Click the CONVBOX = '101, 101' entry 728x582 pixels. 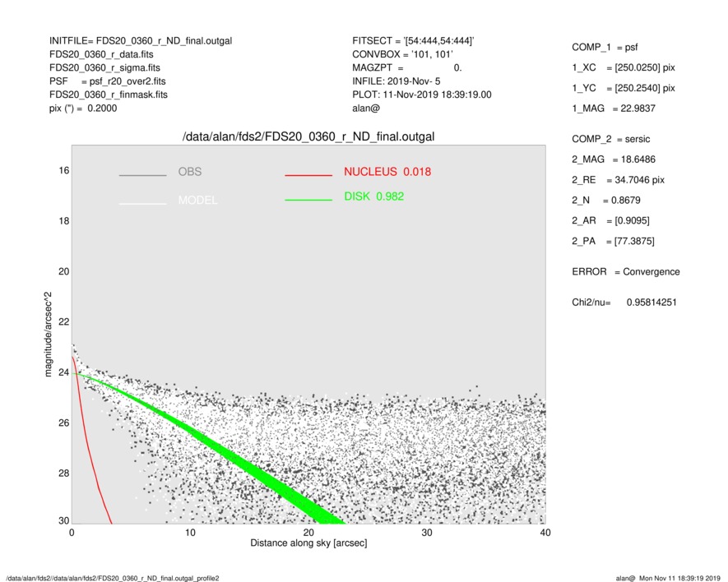tap(402, 54)
